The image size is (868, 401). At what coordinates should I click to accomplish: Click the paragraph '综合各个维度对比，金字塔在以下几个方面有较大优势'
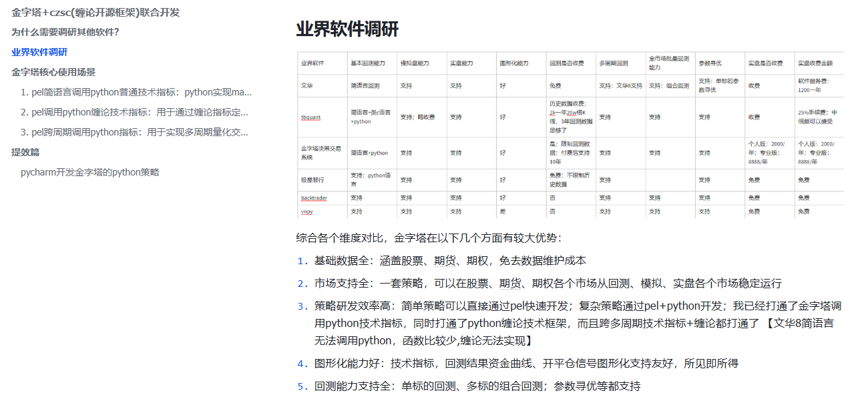pyautogui.click(x=429, y=238)
